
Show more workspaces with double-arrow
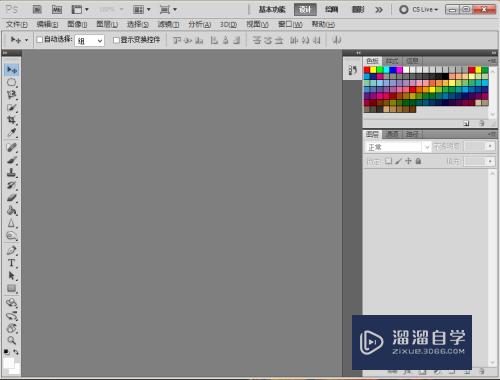[379, 10]
